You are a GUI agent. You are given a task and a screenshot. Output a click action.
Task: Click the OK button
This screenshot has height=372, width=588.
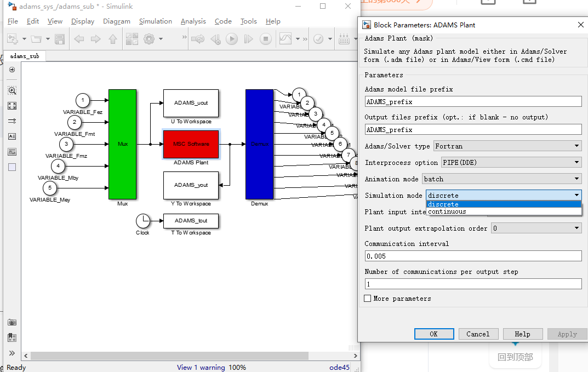tap(434, 334)
